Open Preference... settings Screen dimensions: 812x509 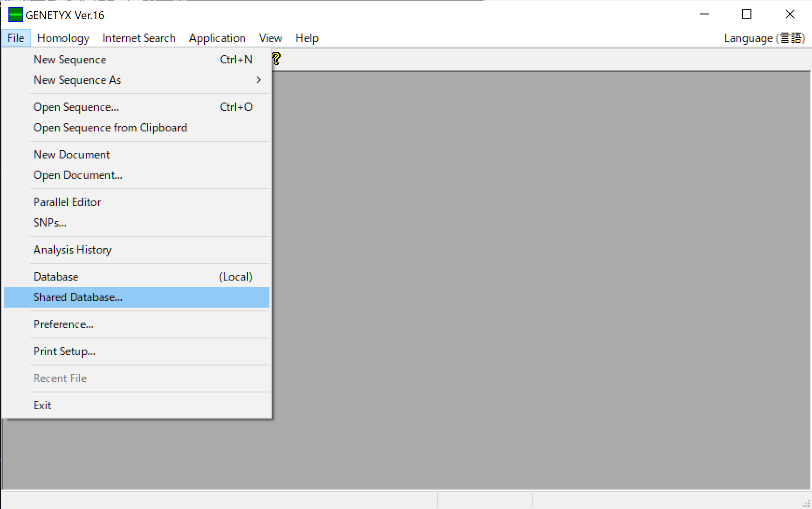(137, 324)
